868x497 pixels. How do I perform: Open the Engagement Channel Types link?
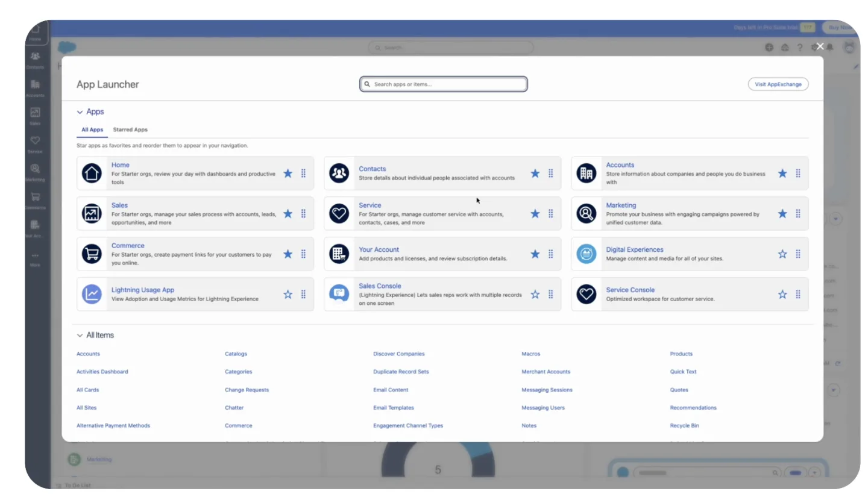pos(408,425)
